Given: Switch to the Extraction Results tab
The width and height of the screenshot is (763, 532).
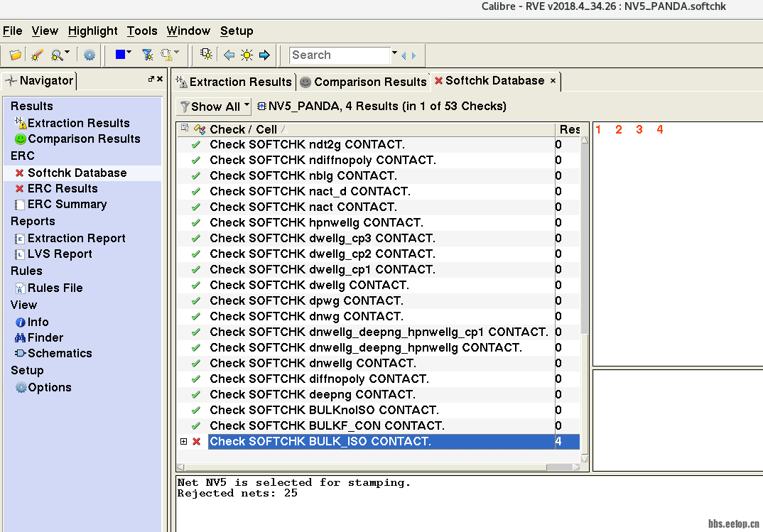Looking at the screenshot, I should tap(234, 82).
